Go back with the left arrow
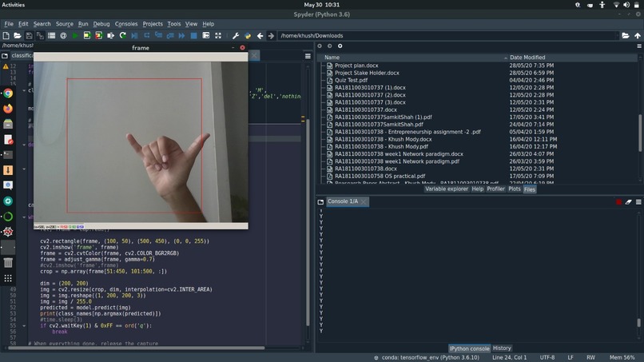The image size is (644, 362). tap(260, 36)
